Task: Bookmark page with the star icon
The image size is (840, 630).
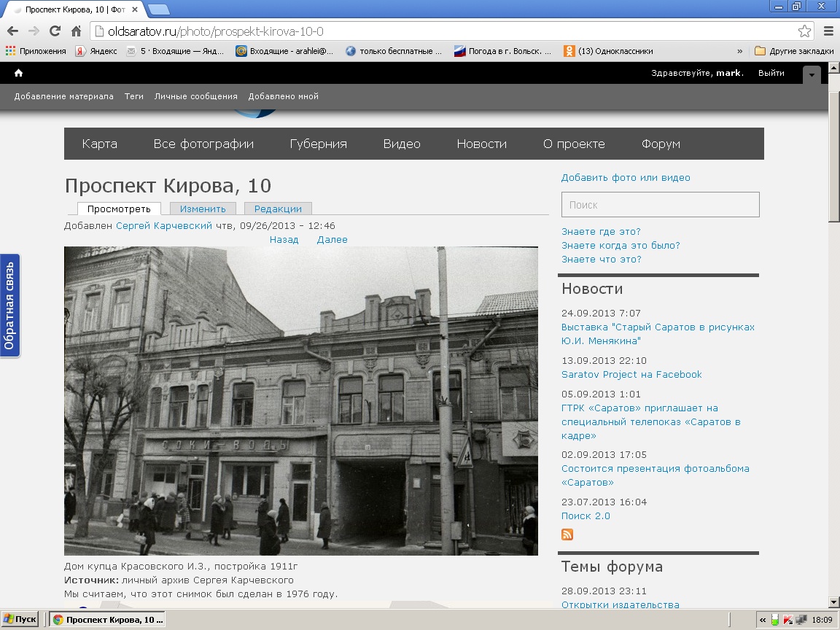Action: pyautogui.click(x=804, y=31)
